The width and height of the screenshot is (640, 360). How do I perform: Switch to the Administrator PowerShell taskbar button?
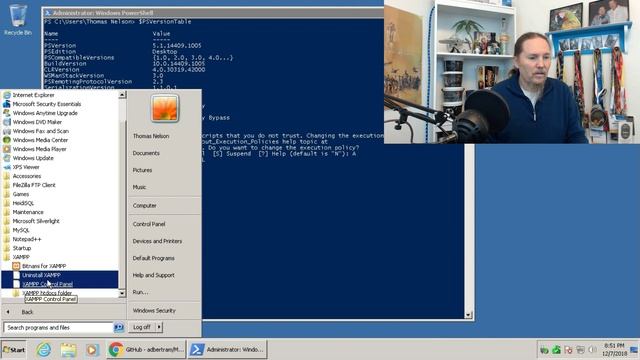227,350
